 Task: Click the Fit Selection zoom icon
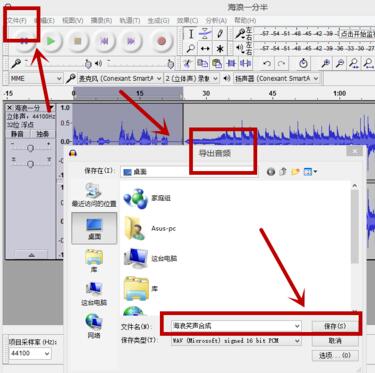(x=354, y=63)
